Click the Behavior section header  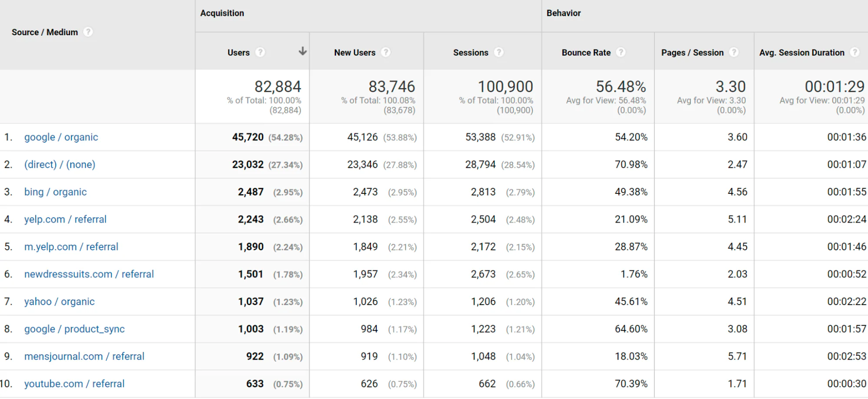[563, 13]
